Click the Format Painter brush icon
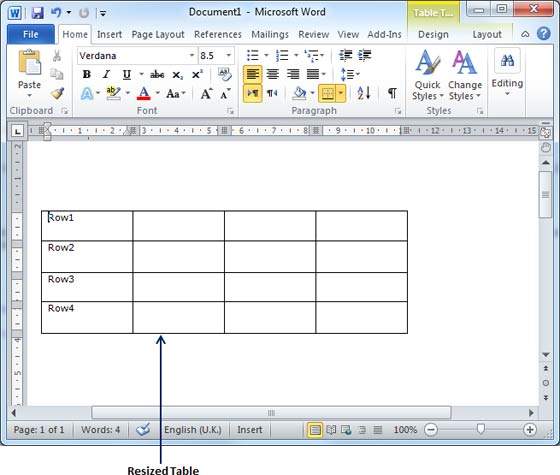This screenshot has width=560, height=475. pyautogui.click(x=57, y=94)
